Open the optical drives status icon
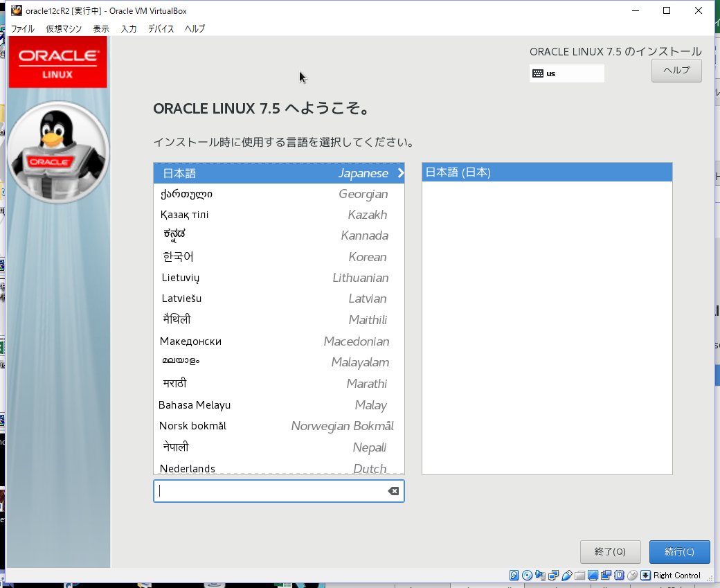This screenshot has height=588, width=720. 526,576
